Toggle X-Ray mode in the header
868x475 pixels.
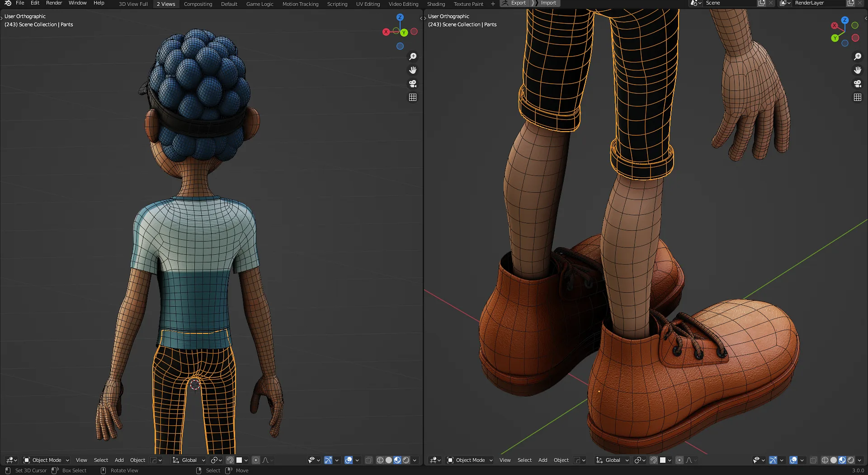(368, 460)
